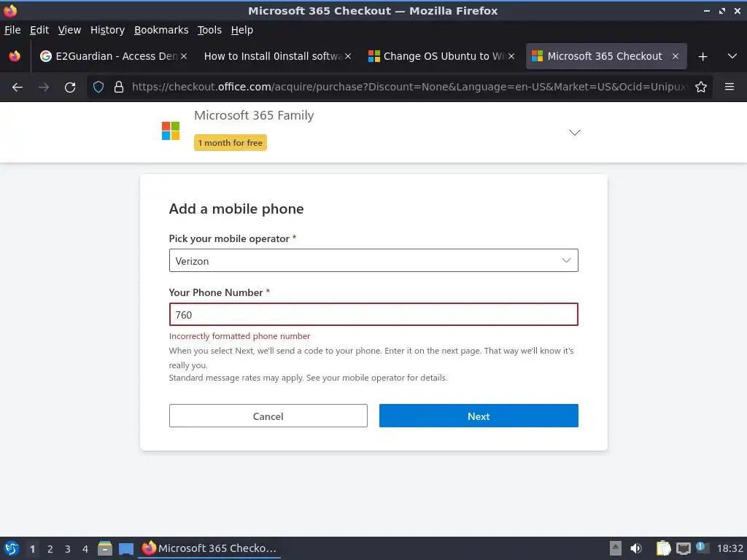Viewport: 747px width, 560px height.
Task: Close the Microsoft 365 Checkout tab
Action: pyautogui.click(x=675, y=56)
